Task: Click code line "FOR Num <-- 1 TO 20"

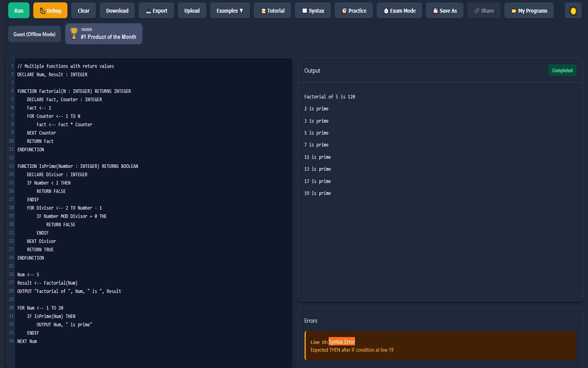Action: click(40, 308)
